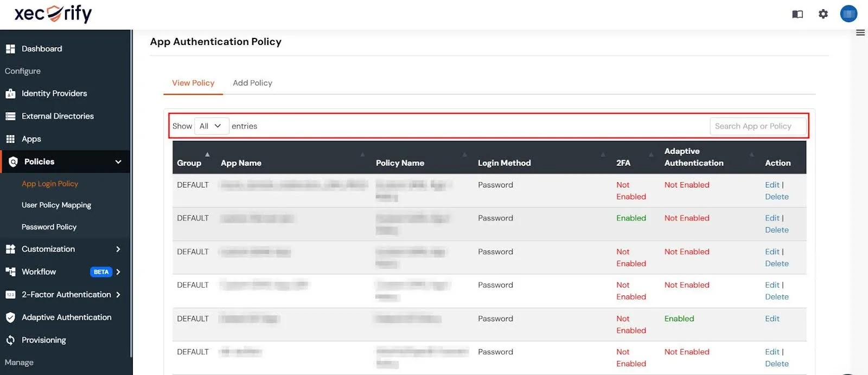The height and width of the screenshot is (375, 868).
Task: Click the sidebar scrollbar
Action: point(131,193)
